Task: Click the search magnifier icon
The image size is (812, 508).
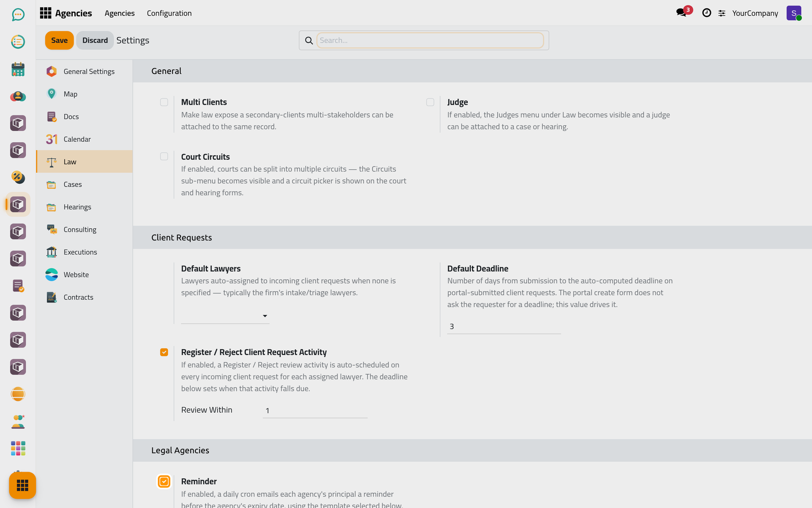Action: tap(309, 40)
